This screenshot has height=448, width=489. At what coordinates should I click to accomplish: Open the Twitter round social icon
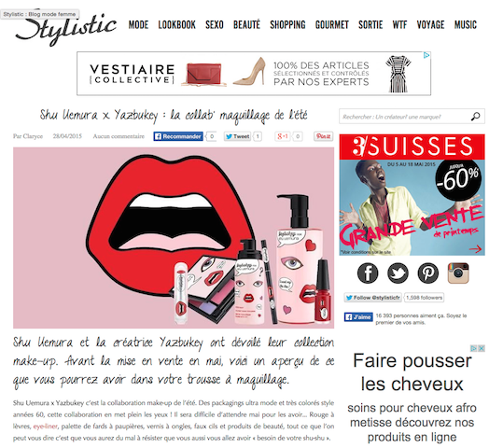point(398,273)
